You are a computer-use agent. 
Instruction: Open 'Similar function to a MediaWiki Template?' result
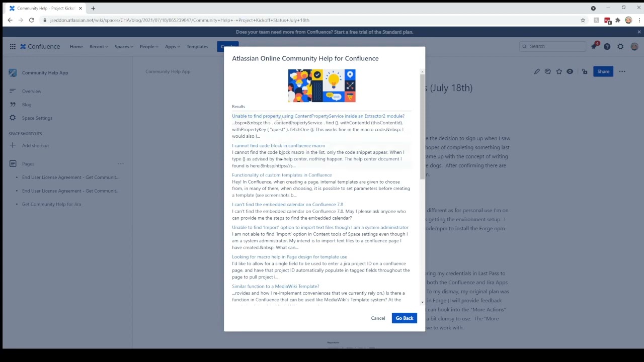pyautogui.click(x=275, y=286)
